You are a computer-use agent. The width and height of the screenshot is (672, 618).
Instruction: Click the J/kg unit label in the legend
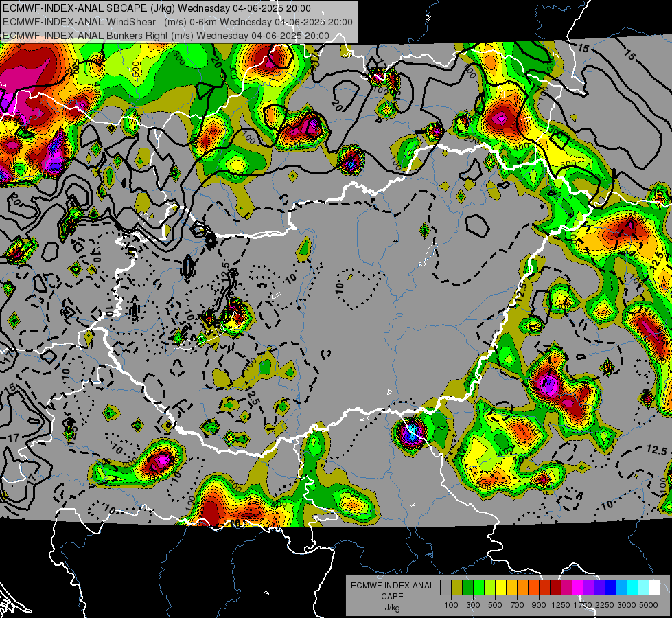392,608
